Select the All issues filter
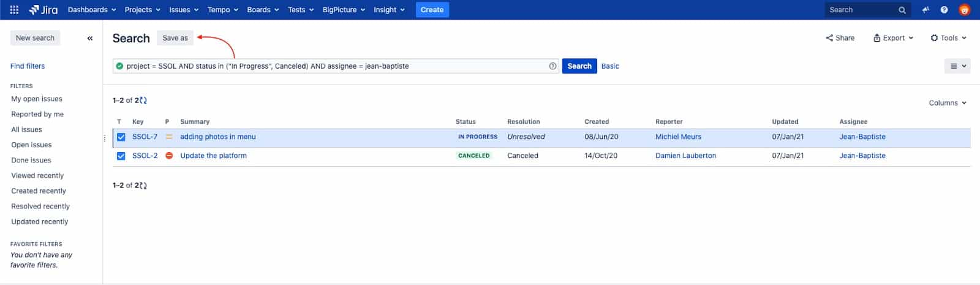Screen dimensions: 980x285 point(27,129)
